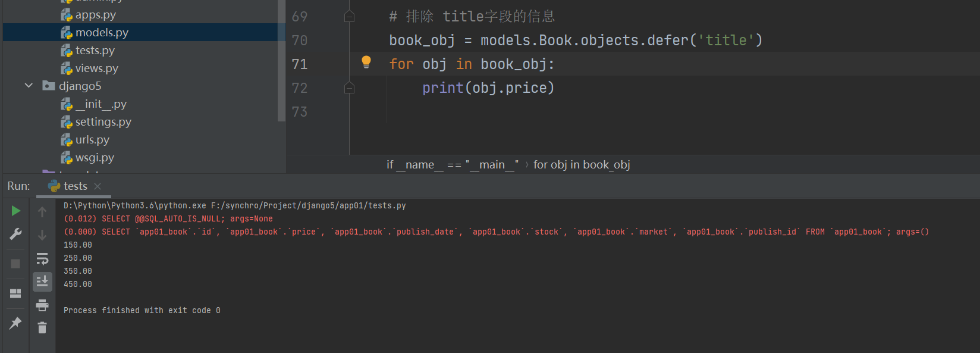This screenshot has height=353, width=980.
Task: Click the 350.00 output value
Action: coord(78,271)
